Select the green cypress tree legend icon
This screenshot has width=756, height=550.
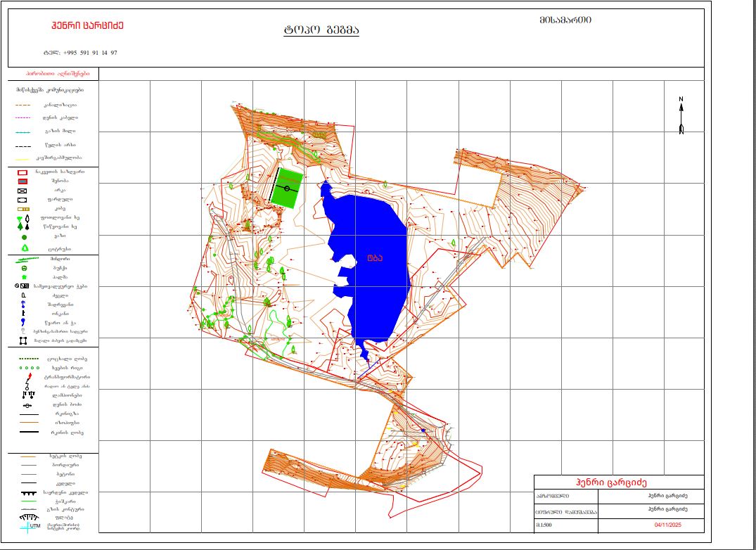tap(25, 248)
